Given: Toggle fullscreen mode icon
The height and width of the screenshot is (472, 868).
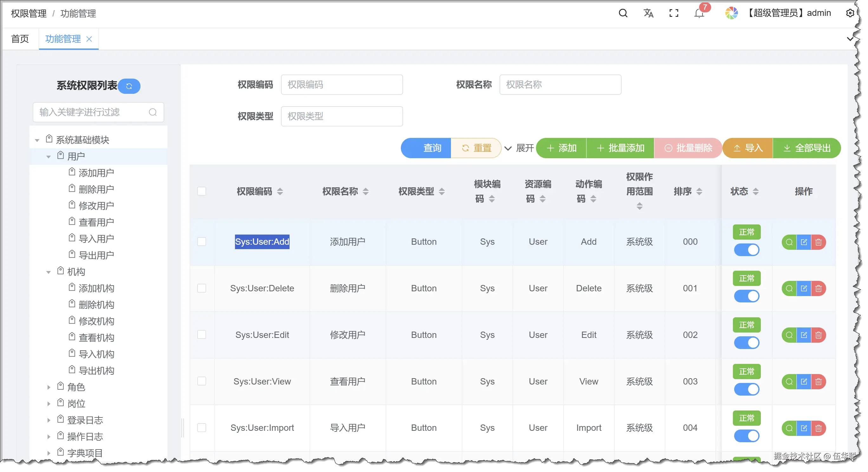Looking at the screenshot, I should 674,13.
